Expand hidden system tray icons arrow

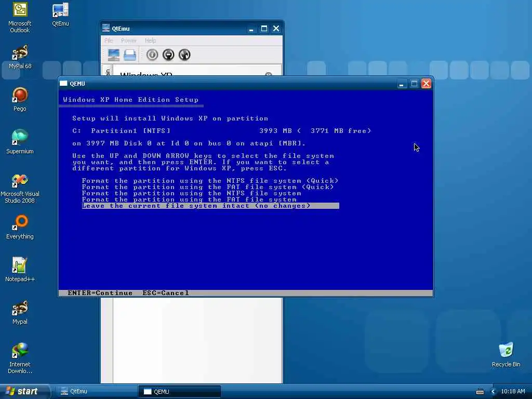tap(494, 392)
